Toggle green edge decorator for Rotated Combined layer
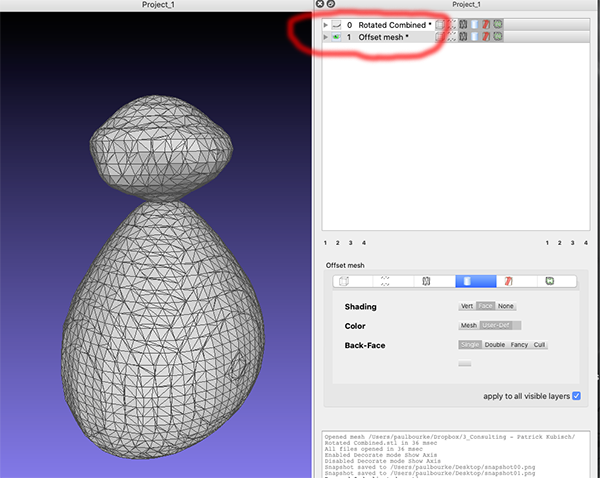The height and width of the screenshot is (478, 600). tap(497, 25)
